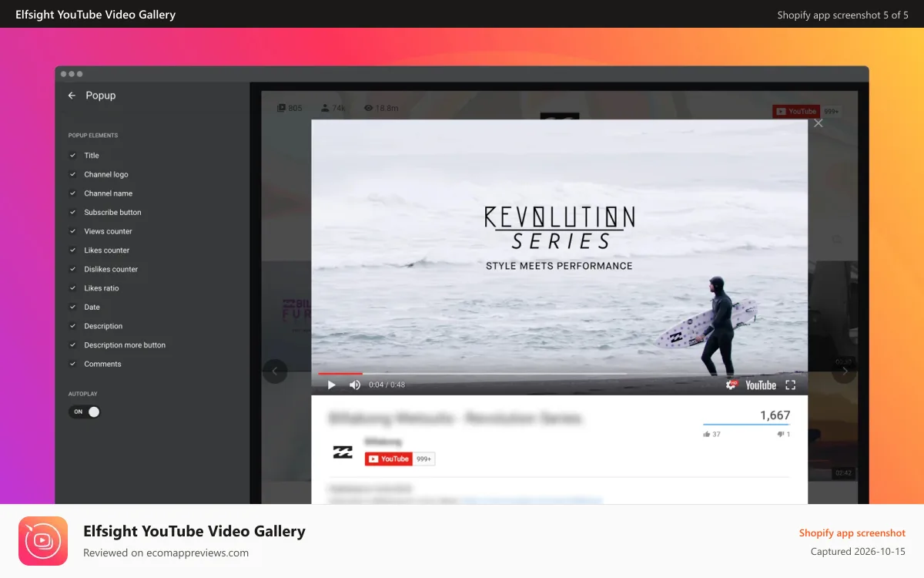The height and width of the screenshot is (578, 924).
Task: Uncheck the Title checkbox
Action: point(73,156)
